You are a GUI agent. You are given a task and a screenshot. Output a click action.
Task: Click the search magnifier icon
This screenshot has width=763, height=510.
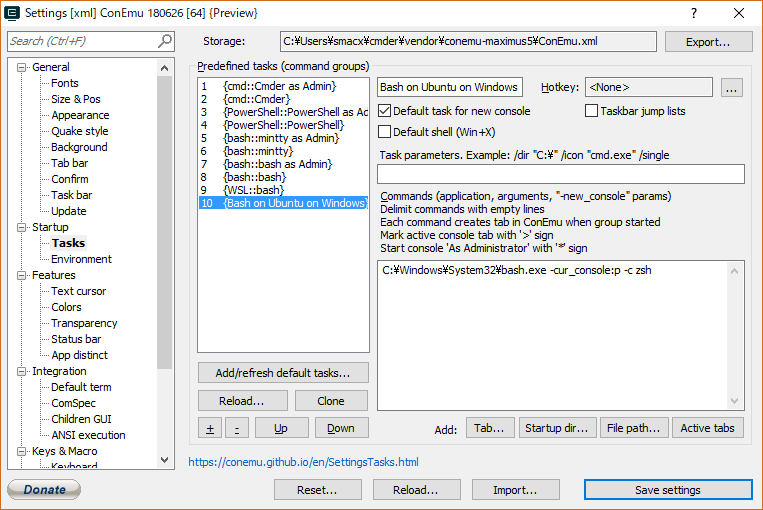[x=165, y=41]
